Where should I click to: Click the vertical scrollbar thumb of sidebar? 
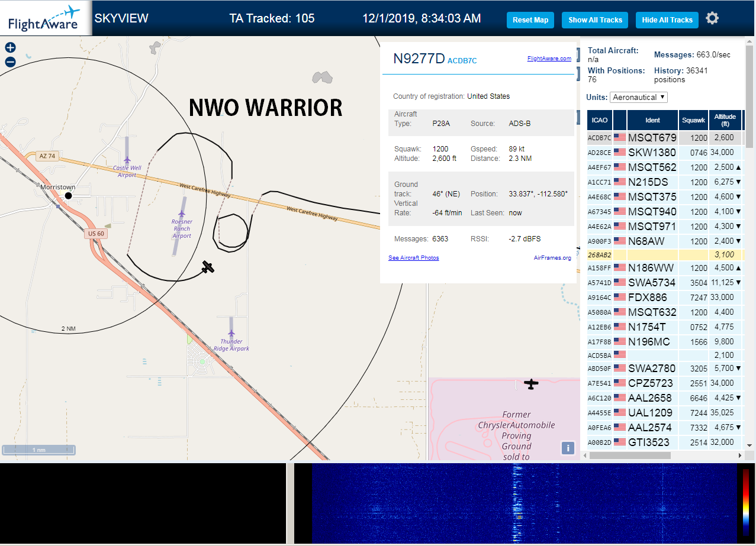tap(749, 98)
